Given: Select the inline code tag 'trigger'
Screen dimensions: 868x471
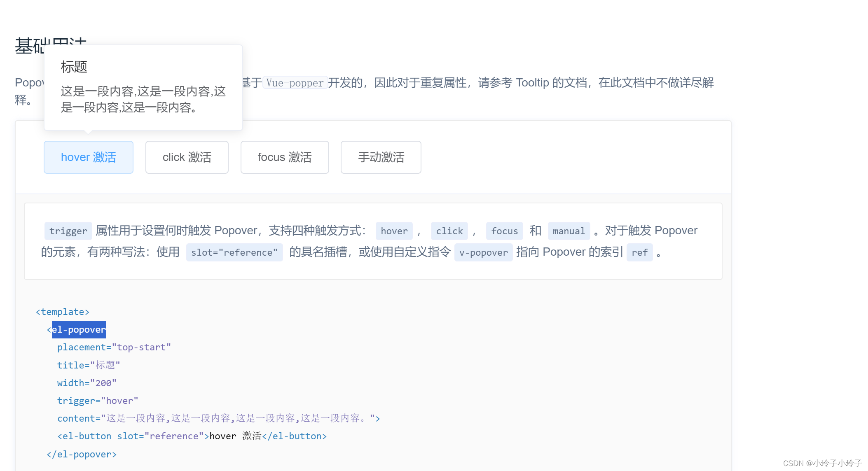Looking at the screenshot, I should tap(68, 231).
